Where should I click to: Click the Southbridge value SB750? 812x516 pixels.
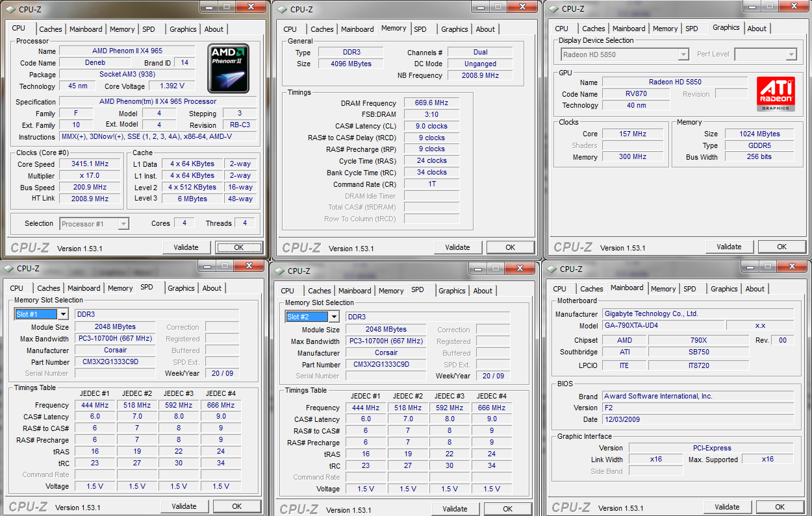point(698,352)
